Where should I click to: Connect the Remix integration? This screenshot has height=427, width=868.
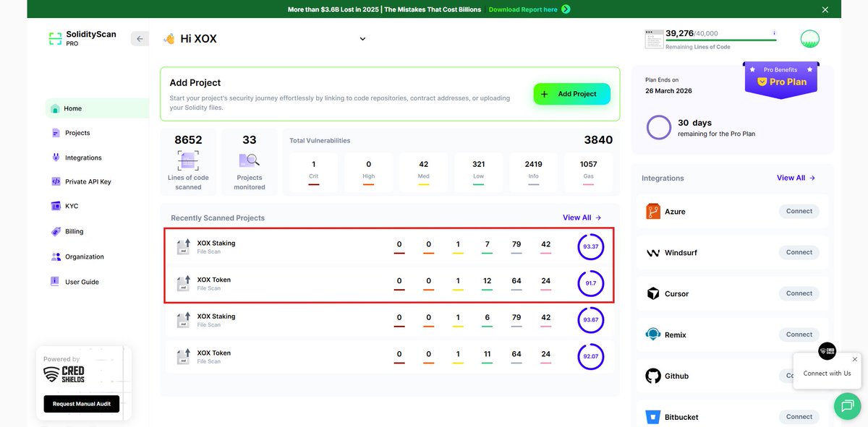tap(799, 335)
